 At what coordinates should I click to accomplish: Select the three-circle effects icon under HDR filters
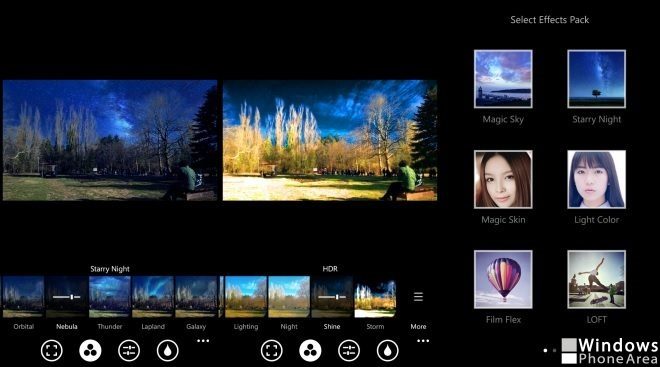310,351
